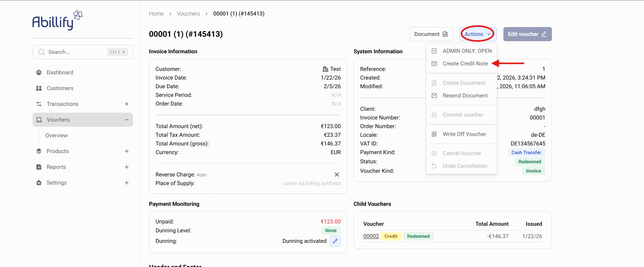Select Resend Document in Actions menu
Viewport: 644px width, 267px height.
pos(465,96)
